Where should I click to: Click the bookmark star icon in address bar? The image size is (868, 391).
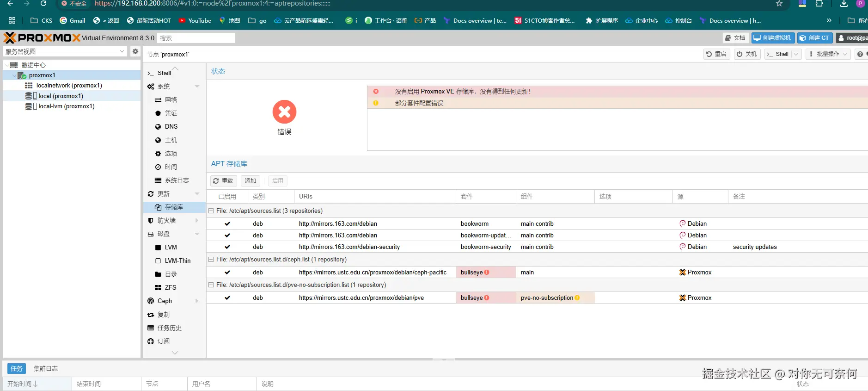[x=779, y=4]
